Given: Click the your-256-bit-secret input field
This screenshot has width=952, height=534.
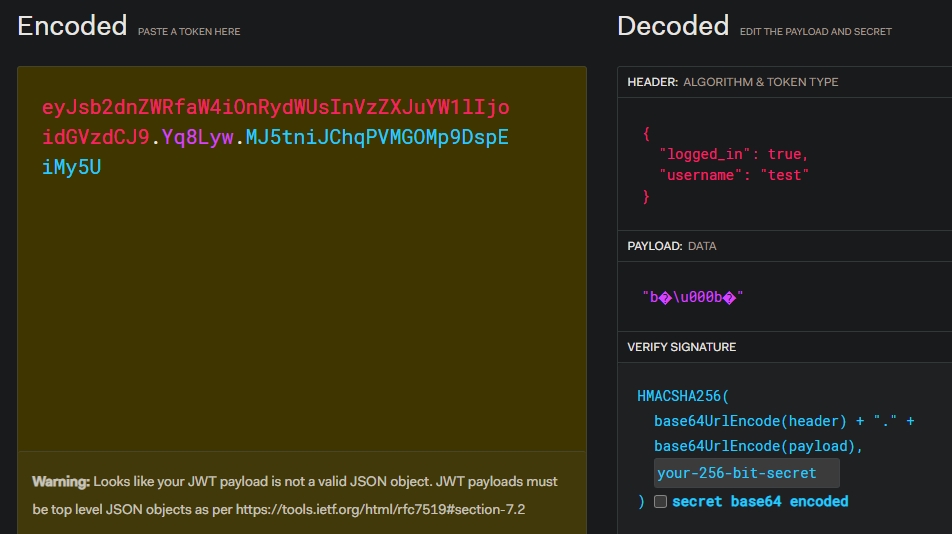Looking at the screenshot, I should click(746, 473).
